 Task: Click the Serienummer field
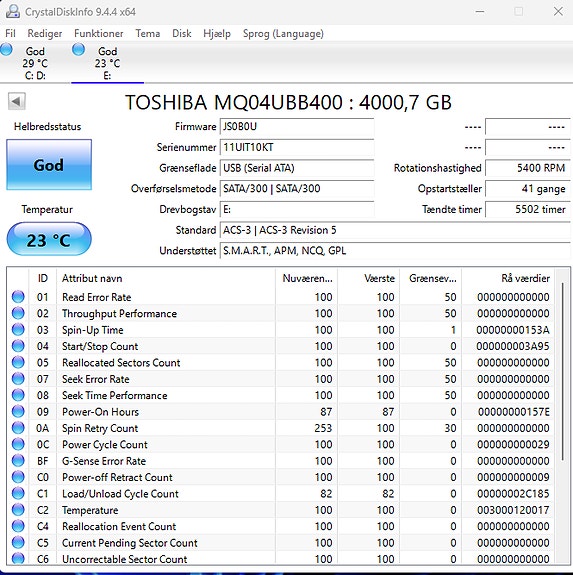(x=297, y=147)
